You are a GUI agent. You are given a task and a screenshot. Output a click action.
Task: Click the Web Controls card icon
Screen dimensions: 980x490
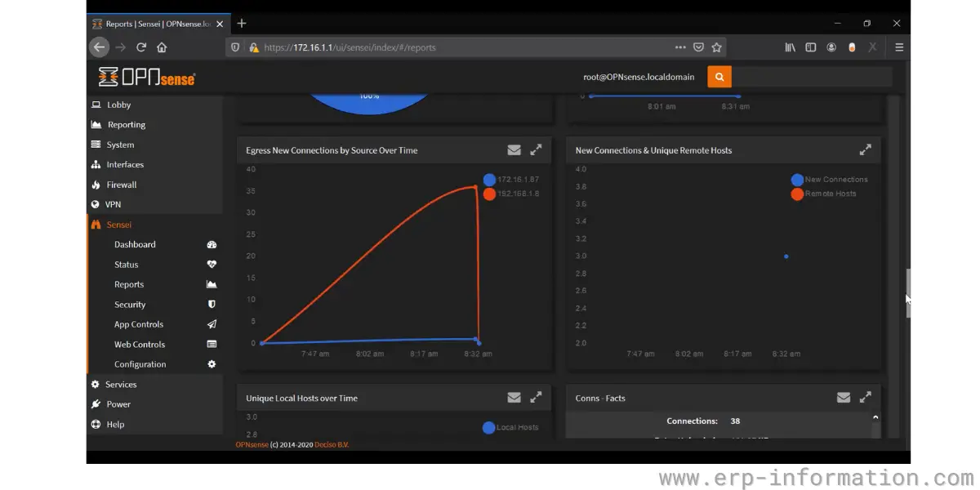[x=212, y=345]
